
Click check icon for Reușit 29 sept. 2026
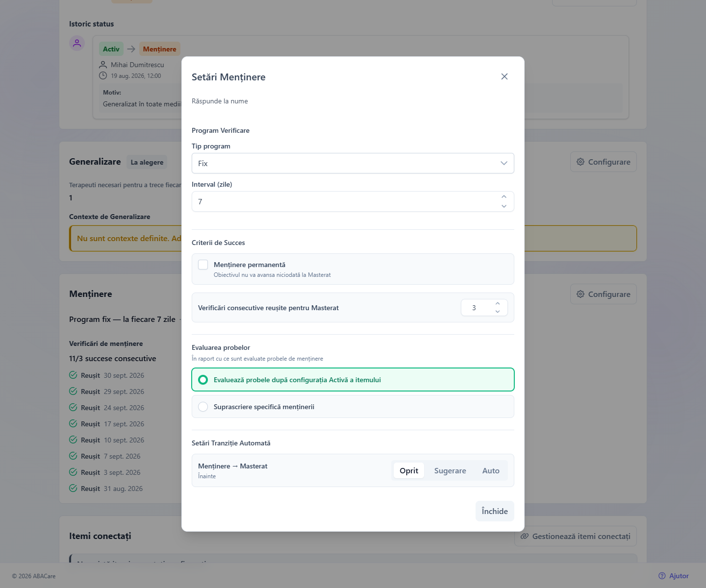coord(73,391)
